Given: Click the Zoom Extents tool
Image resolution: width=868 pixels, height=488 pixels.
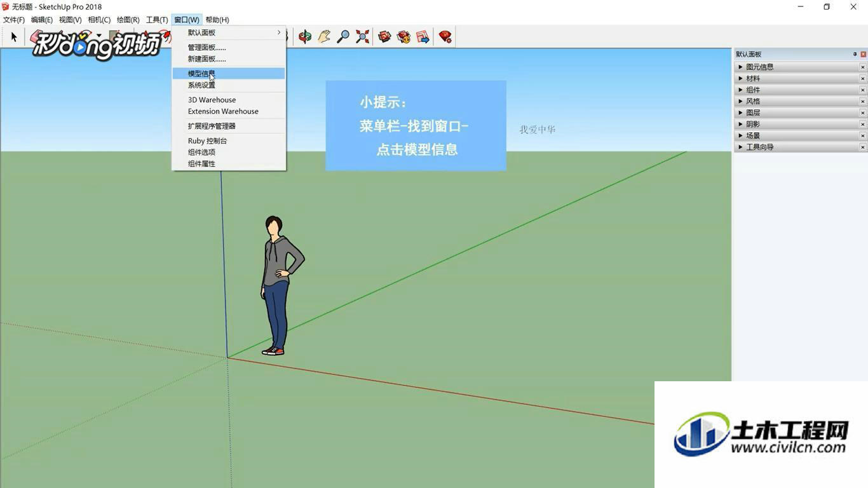Looking at the screenshot, I should pos(362,37).
